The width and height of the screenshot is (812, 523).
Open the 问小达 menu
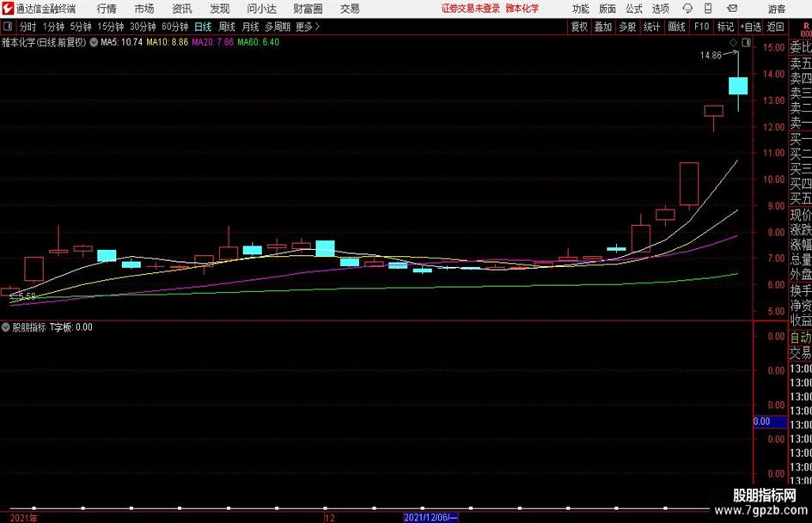[262, 9]
